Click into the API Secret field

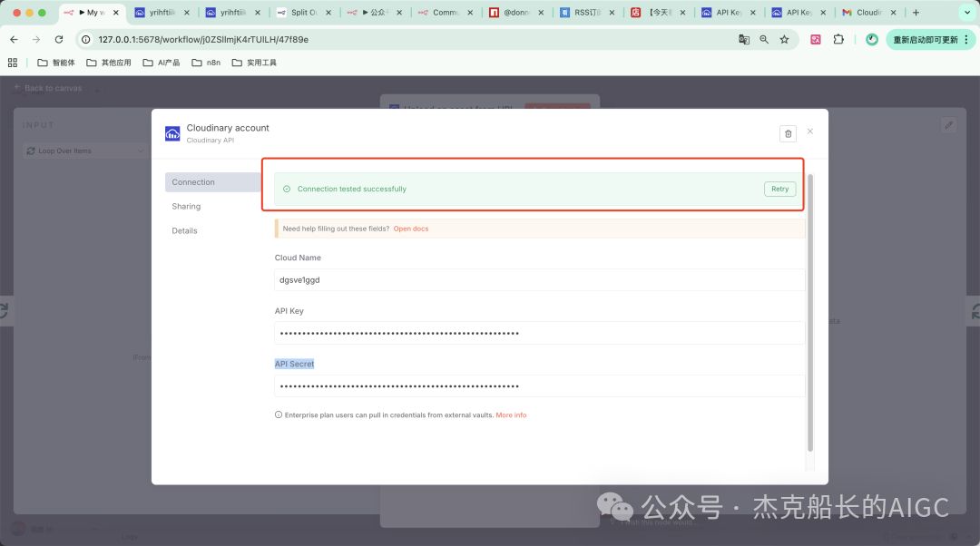(539, 386)
